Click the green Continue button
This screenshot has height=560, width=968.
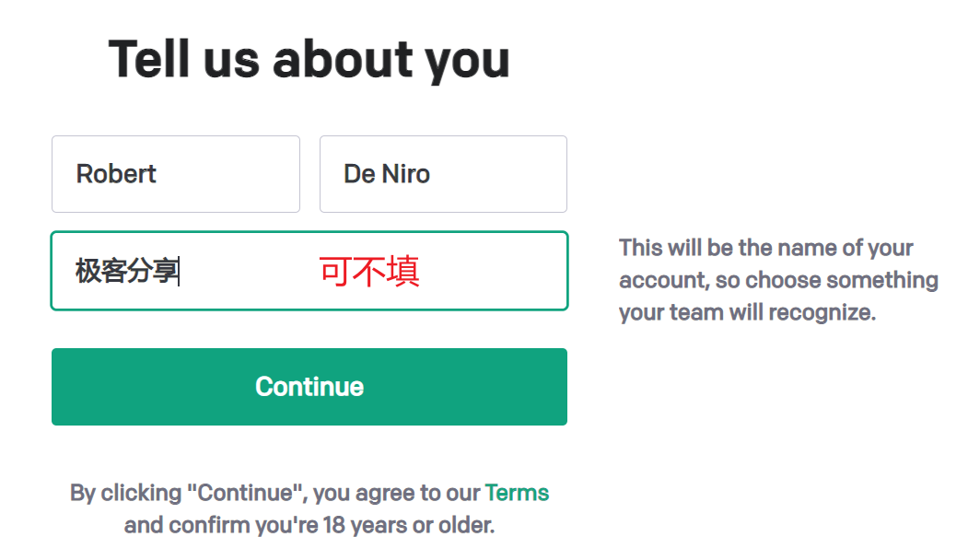tap(309, 387)
